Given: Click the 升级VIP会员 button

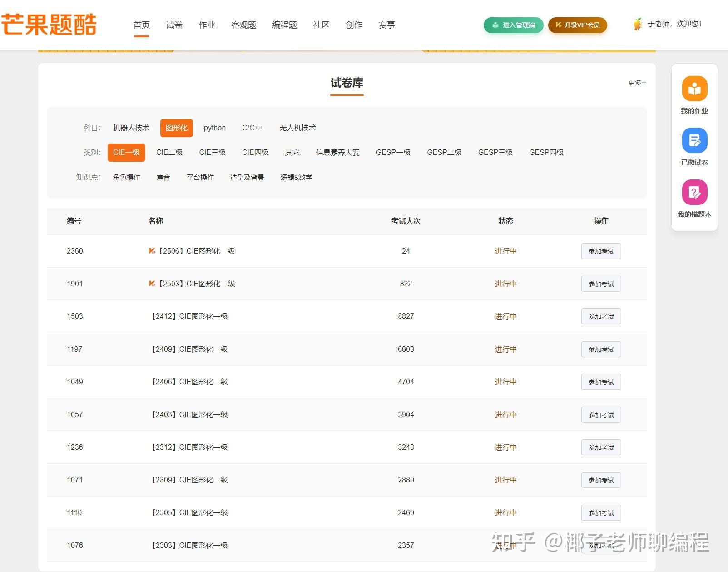Looking at the screenshot, I should click(x=577, y=25).
